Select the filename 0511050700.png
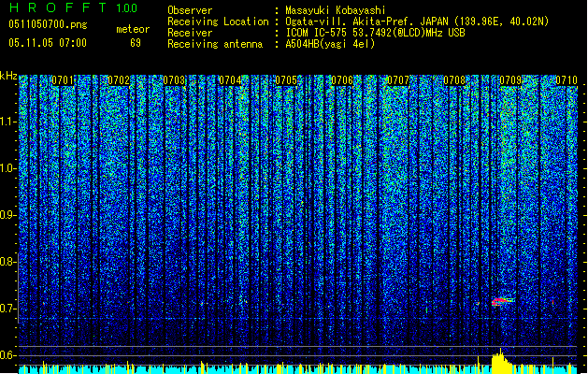 (48, 24)
